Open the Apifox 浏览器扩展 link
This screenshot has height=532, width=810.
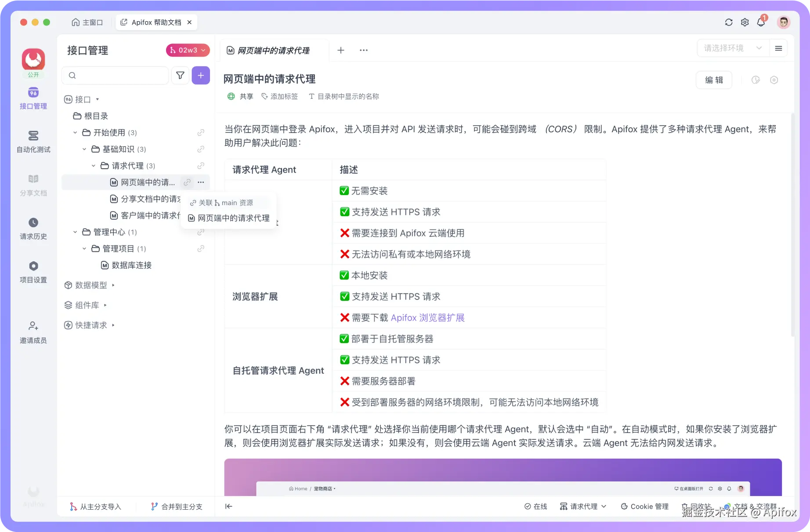(x=427, y=318)
